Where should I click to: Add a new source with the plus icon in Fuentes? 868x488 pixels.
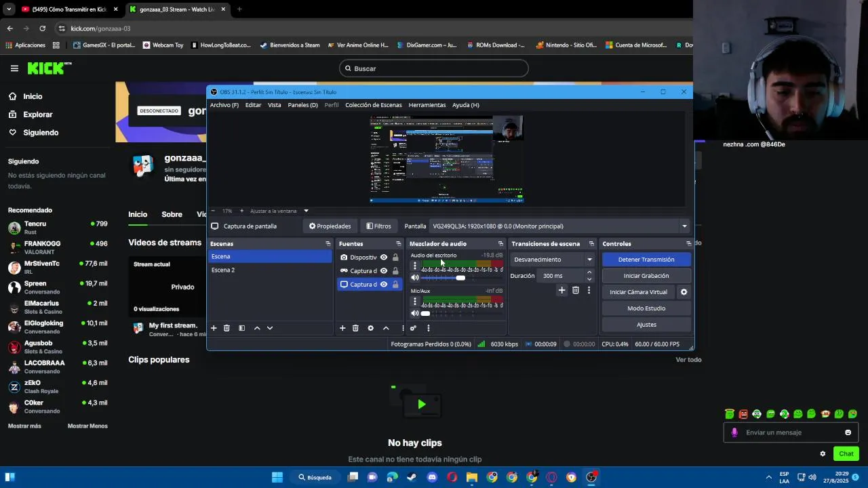tap(342, 328)
